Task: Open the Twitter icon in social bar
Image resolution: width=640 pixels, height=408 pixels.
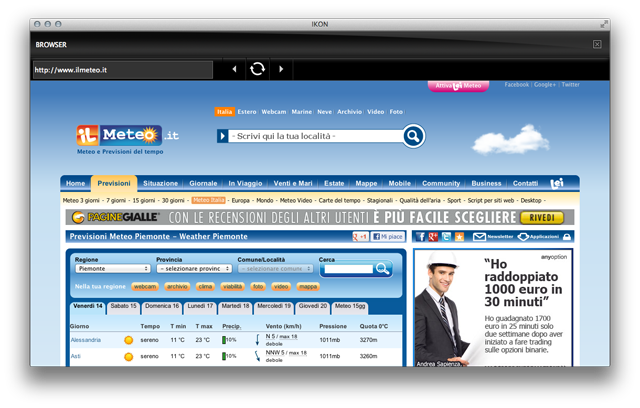Action: click(x=446, y=237)
